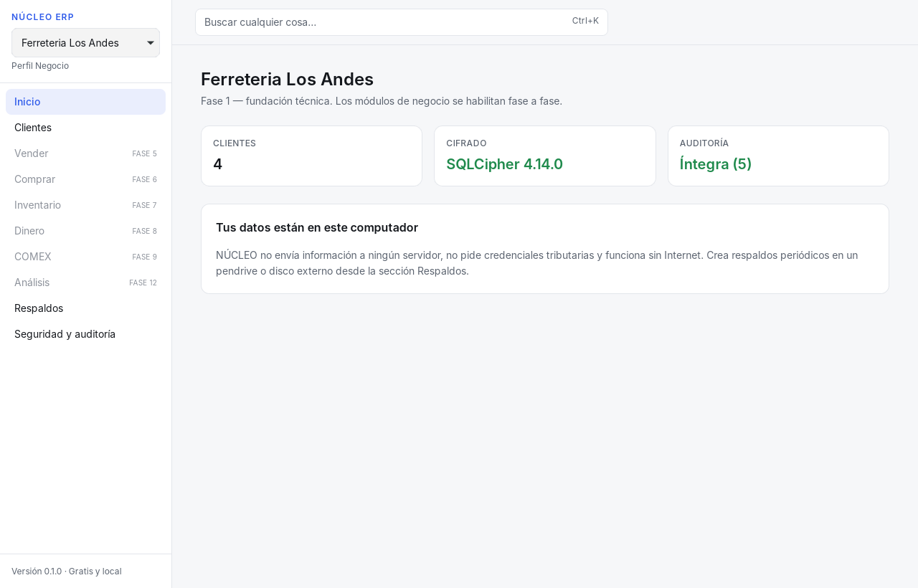Open the Respaldos section

point(85,308)
